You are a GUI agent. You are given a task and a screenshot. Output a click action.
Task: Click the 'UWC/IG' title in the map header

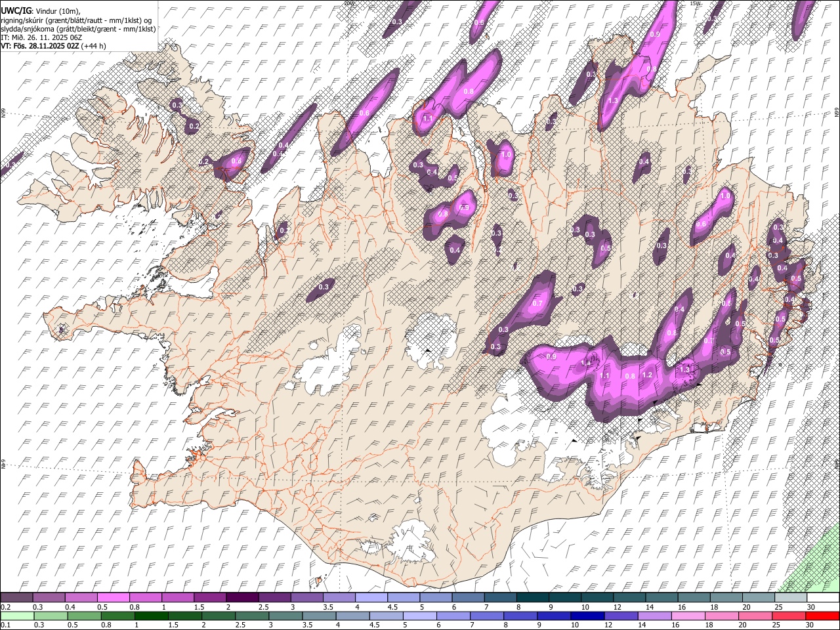16,10
